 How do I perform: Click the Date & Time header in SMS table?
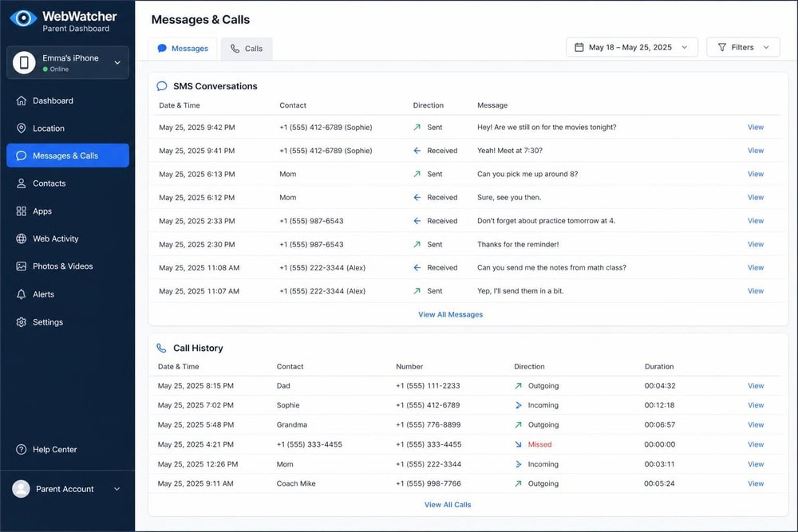tap(179, 105)
